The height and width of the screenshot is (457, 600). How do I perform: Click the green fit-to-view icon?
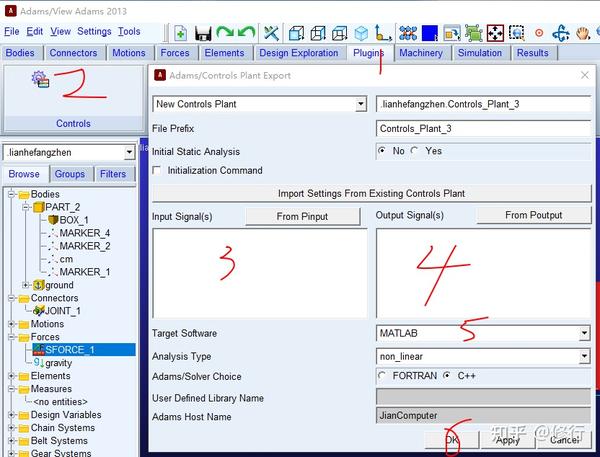474,33
